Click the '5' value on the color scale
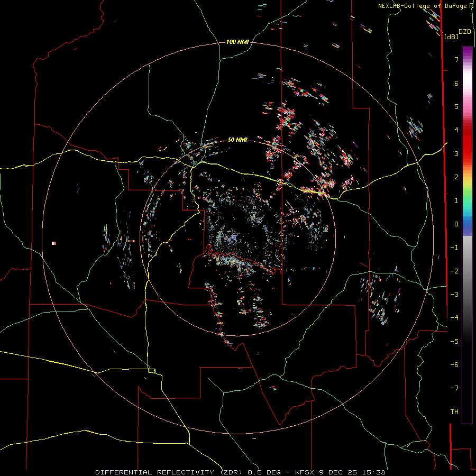The image size is (476, 476). [456, 106]
